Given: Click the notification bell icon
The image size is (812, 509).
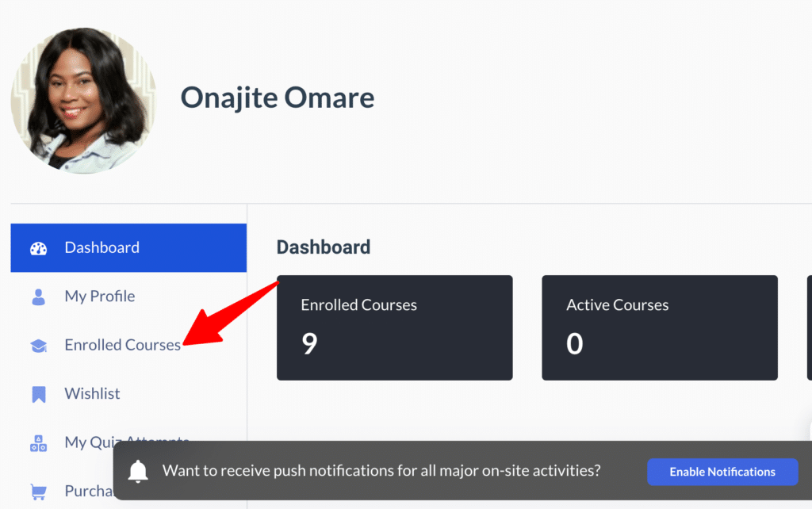Looking at the screenshot, I should pyautogui.click(x=138, y=471).
